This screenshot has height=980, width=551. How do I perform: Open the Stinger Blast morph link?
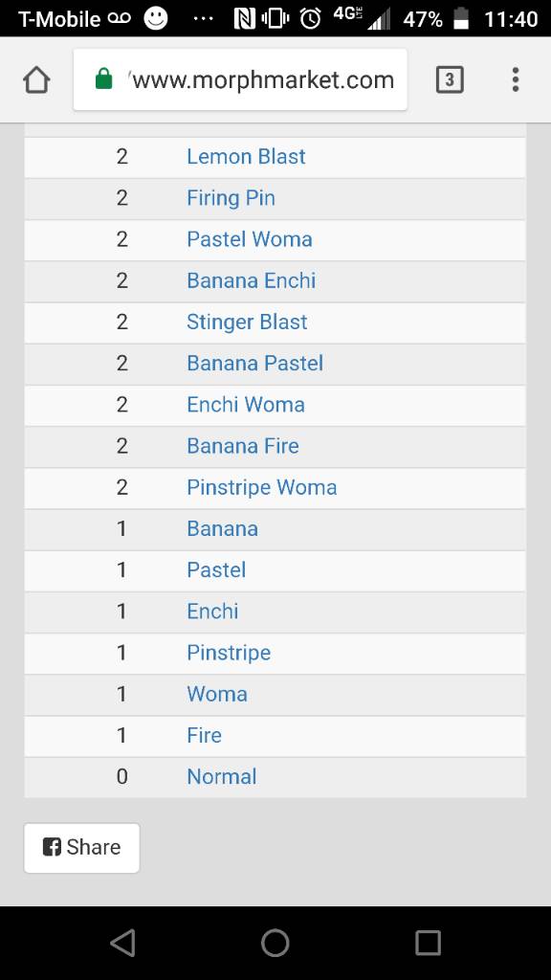[x=247, y=322]
